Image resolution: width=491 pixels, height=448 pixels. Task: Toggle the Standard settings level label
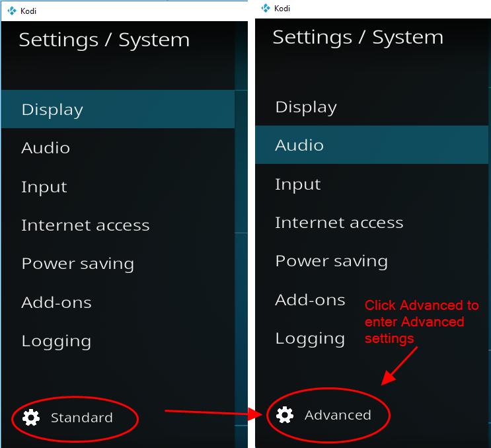click(81, 418)
